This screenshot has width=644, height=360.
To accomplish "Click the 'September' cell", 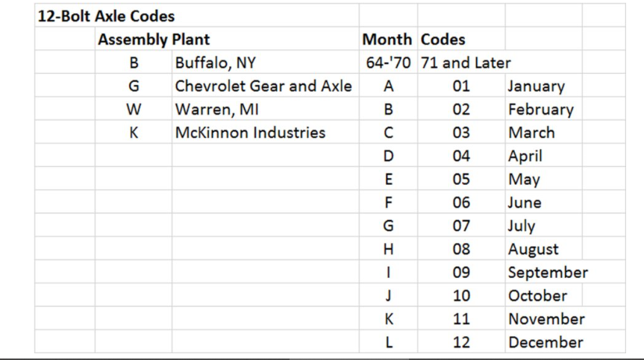I will tap(548, 272).
